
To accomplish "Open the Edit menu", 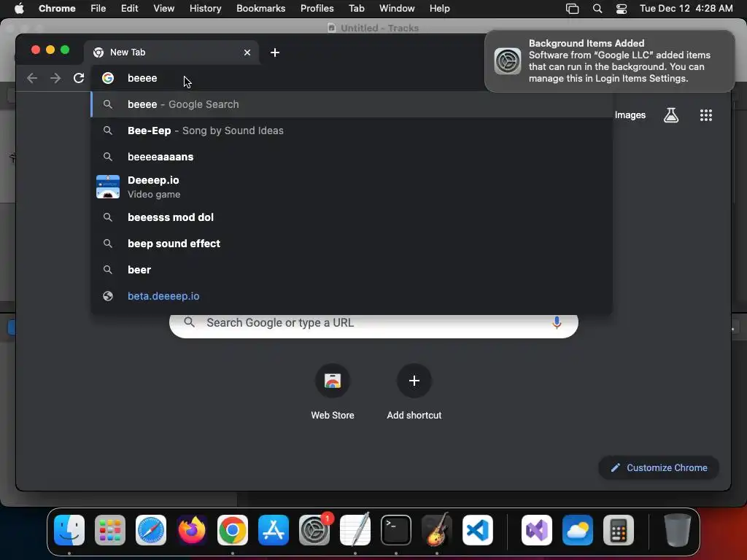I will click(129, 8).
